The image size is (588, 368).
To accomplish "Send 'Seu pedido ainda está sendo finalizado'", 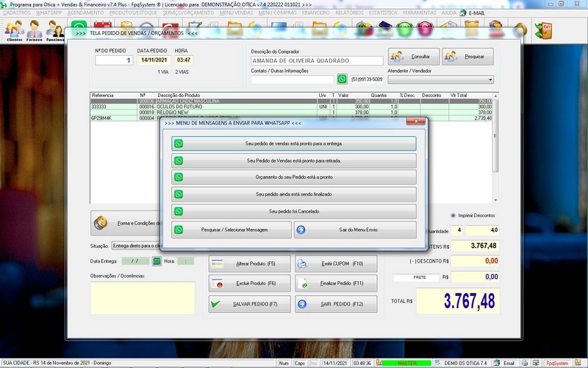I will click(293, 194).
